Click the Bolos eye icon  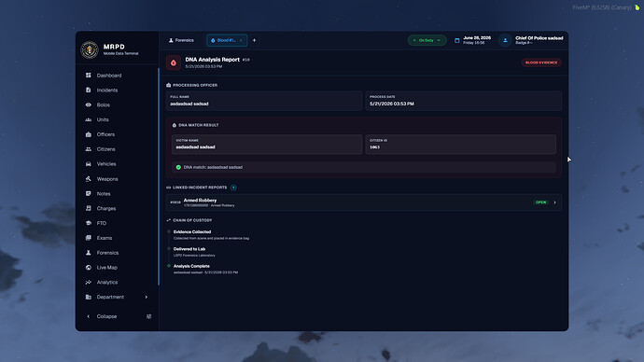pos(89,104)
